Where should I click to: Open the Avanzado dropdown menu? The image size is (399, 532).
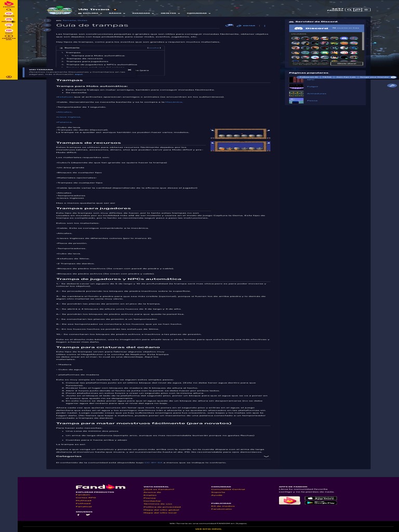pos(142,13)
